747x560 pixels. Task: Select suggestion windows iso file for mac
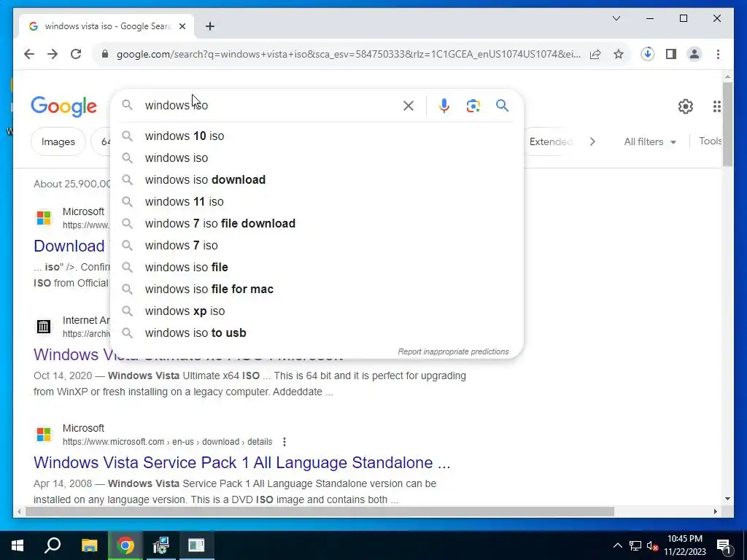(317, 289)
